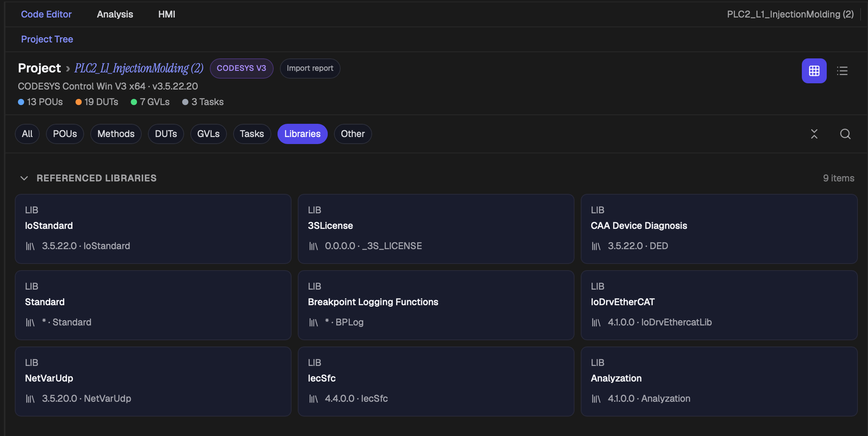868x436 pixels.
Task: Open the IoDrvEtherCAT library card
Action: (719, 305)
